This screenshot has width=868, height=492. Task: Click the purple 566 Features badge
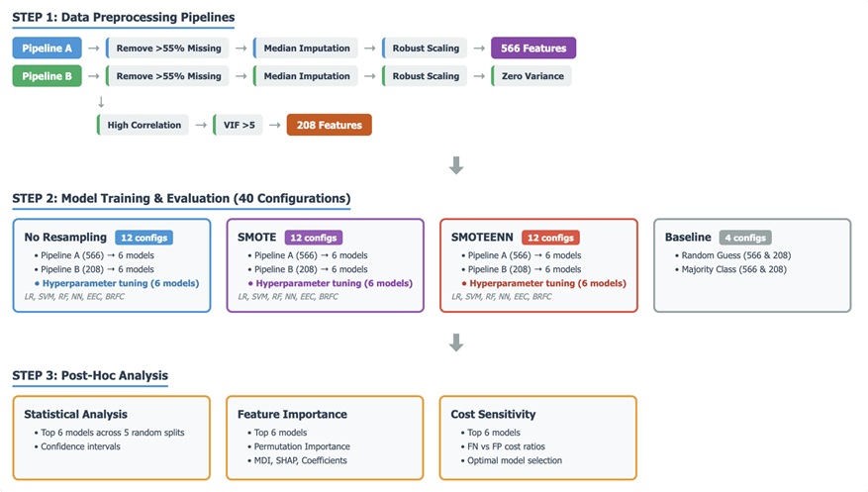(x=533, y=49)
